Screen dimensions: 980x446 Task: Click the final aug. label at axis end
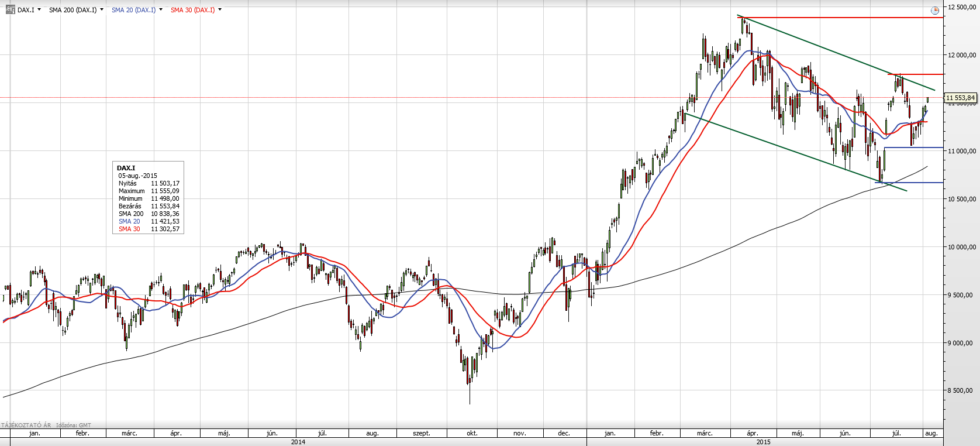(931, 434)
